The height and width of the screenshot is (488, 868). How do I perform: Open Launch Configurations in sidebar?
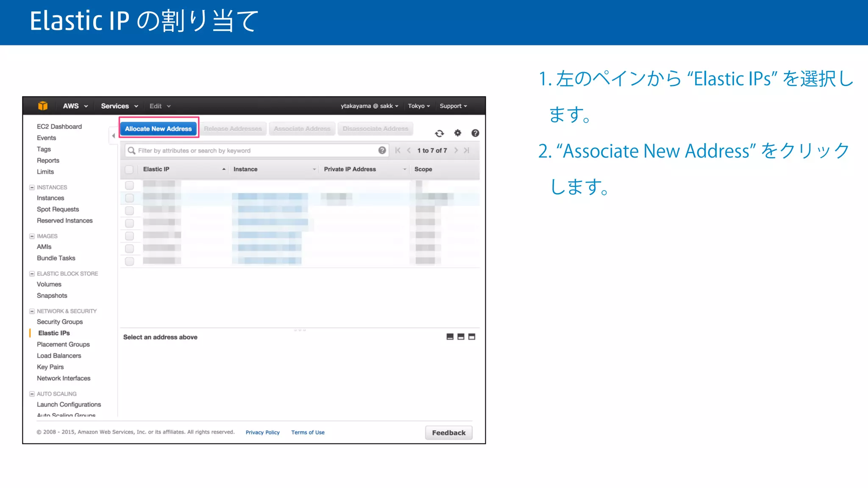(x=69, y=405)
